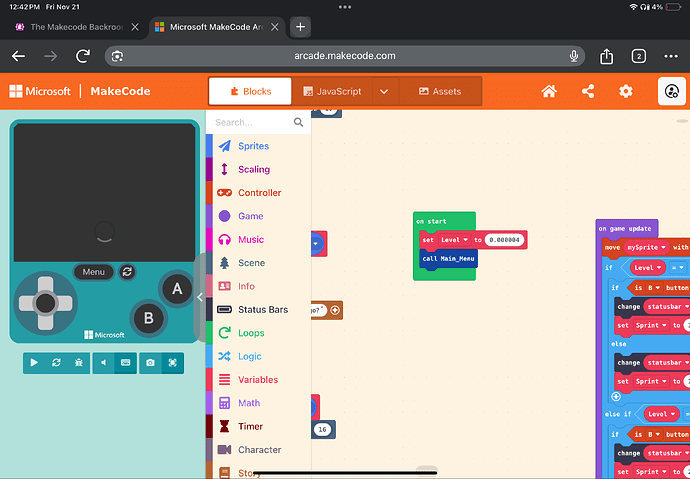Open the browser tab overview showing 2
The height and width of the screenshot is (479, 690).
pos(639,56)
